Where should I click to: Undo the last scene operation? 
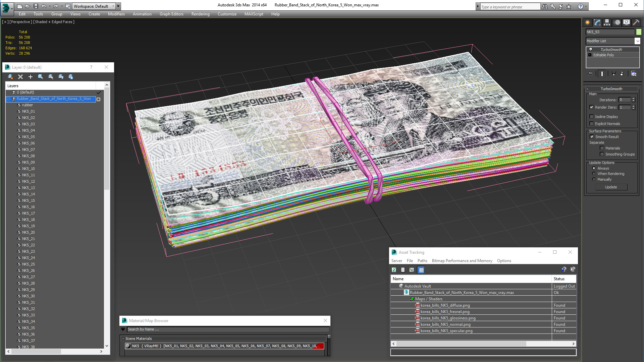point(44,6)
